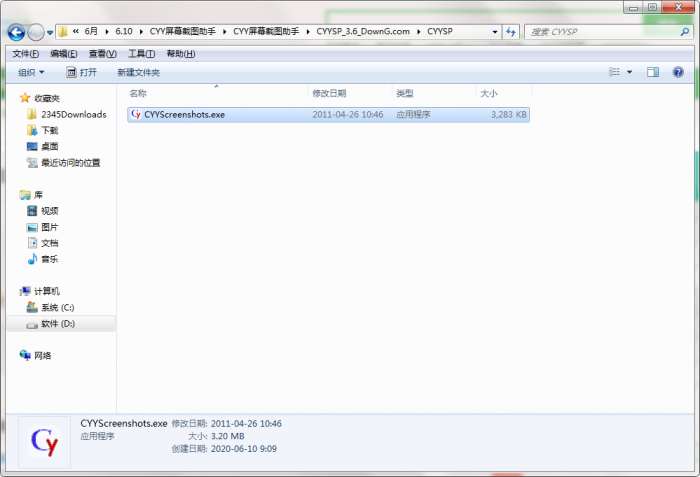700x477 pixels.
Task: Open the 工具(T) menu
Action: click(142, 54)
